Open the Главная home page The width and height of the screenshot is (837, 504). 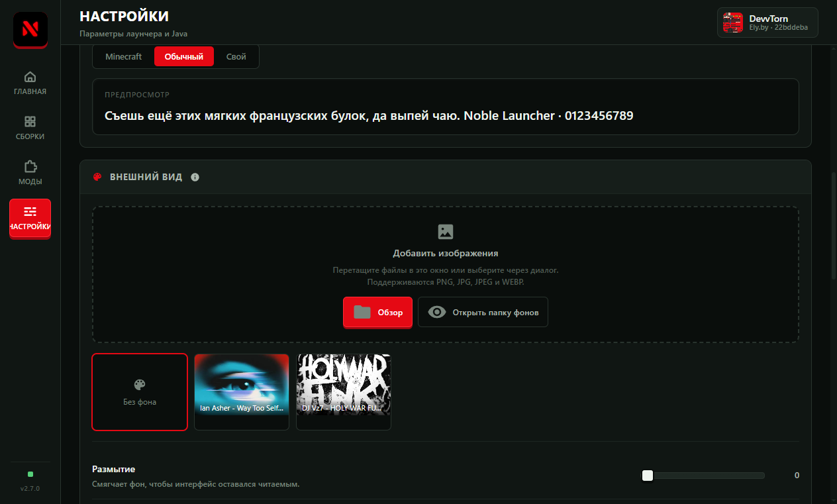[x=30, y=83]
